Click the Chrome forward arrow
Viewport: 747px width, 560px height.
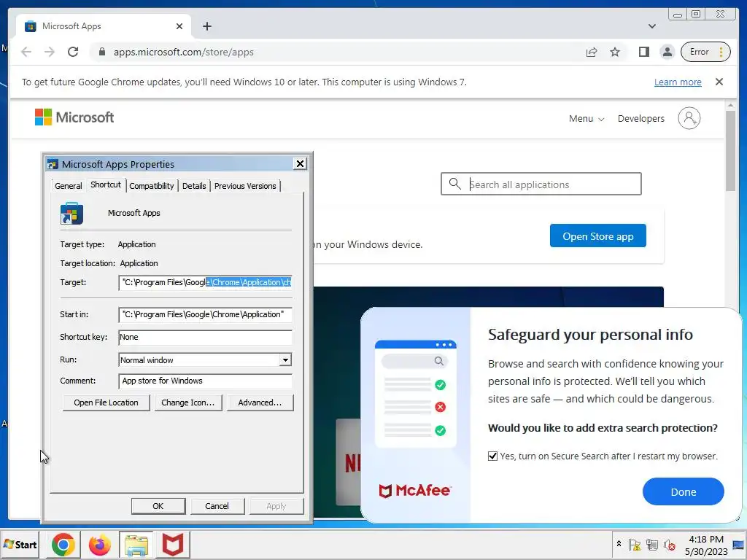(50, 52)
